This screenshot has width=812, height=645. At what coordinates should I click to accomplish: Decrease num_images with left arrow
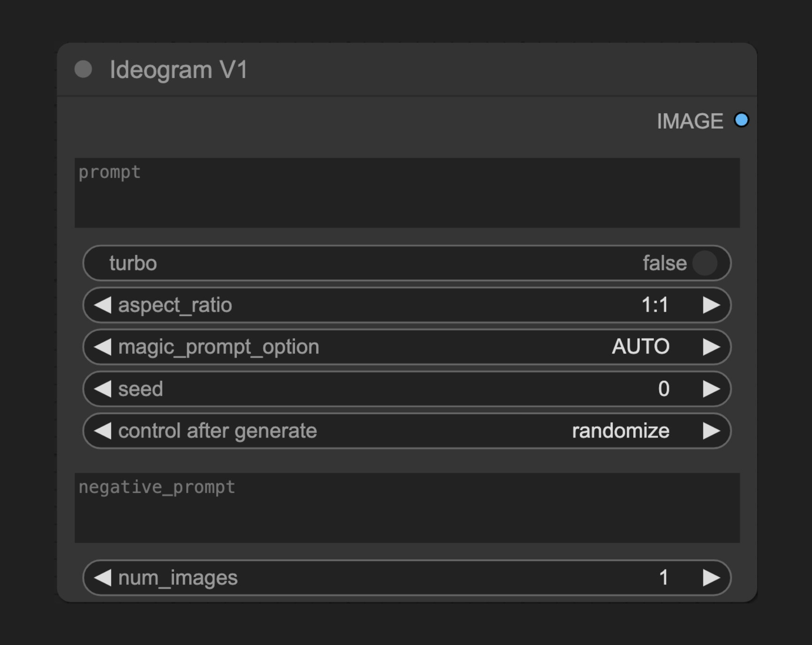coord(103,577)
